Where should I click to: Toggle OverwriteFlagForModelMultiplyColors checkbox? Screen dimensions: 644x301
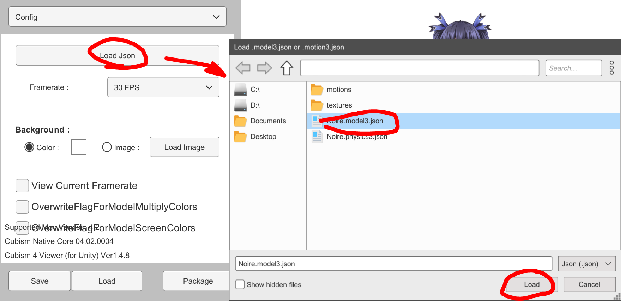pyautogui.click(x=22, y=207)
